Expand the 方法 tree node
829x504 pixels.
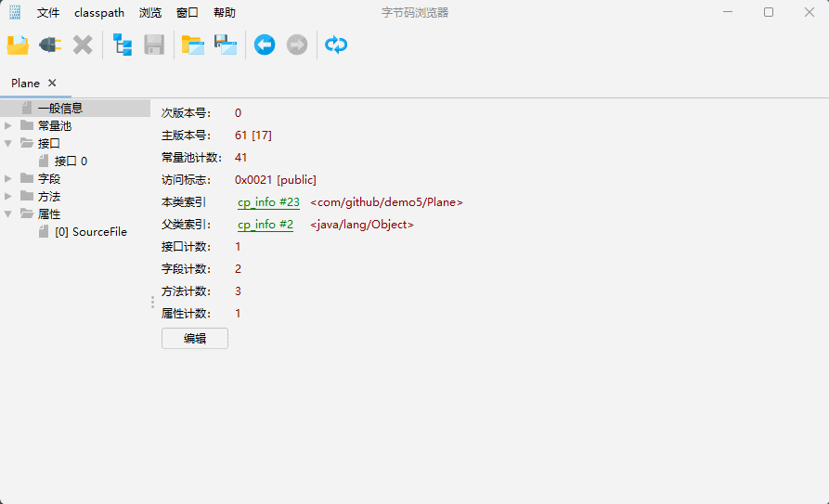coord(8,196)
